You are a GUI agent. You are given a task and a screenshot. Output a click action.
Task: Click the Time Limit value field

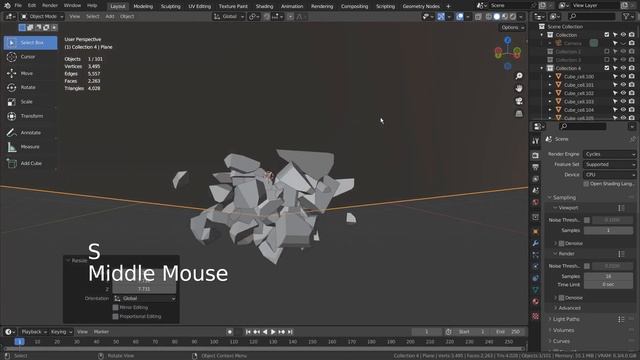click(x=608, y=284)
